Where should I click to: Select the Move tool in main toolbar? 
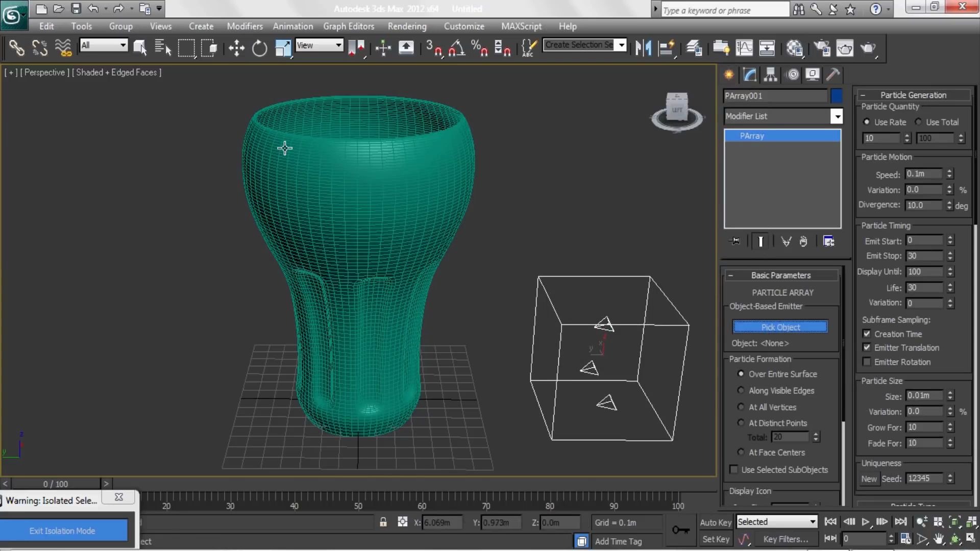click(x=236, y=47)
